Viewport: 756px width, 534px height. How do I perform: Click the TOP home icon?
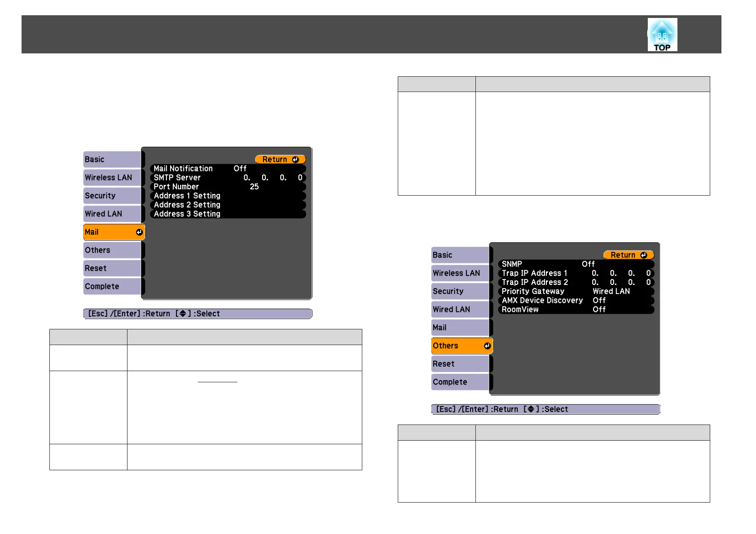click(662, 35)
